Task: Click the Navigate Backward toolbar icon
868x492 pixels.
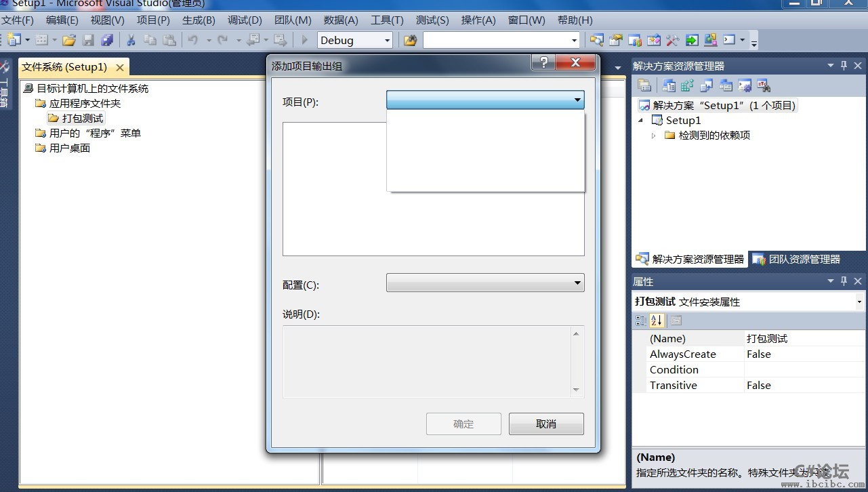Action: tap(253, 41)
